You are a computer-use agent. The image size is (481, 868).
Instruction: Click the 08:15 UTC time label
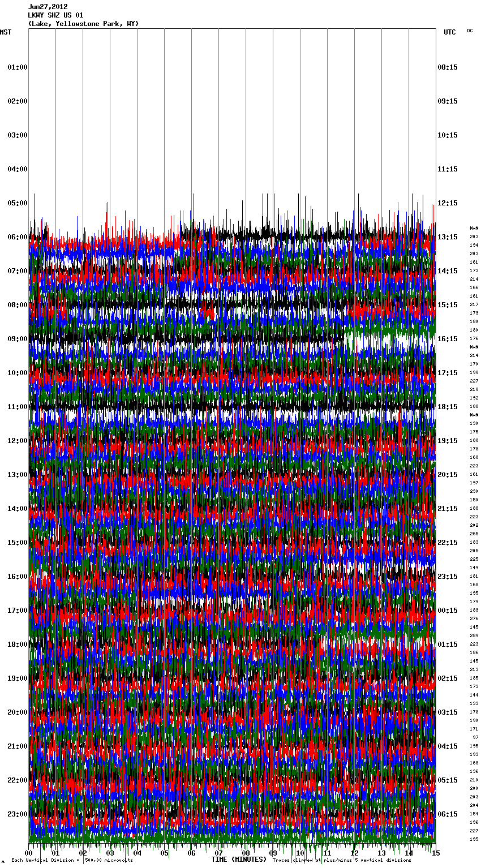click(x=448, y=67)
